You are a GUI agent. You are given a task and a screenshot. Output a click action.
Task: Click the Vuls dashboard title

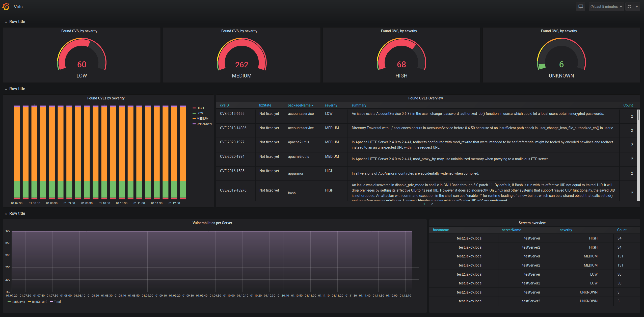(18, 7)
